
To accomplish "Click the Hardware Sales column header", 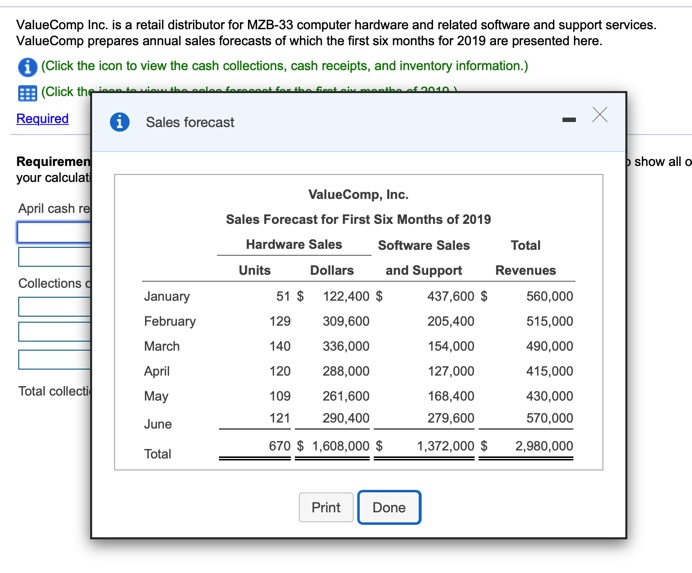I will point(294,245).
